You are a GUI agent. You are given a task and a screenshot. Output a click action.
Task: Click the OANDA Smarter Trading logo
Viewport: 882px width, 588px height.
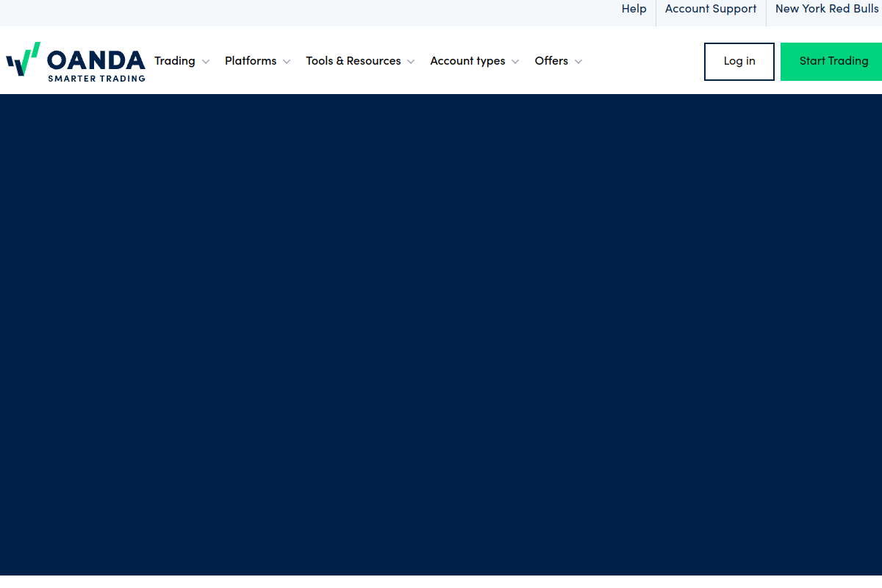tap(75, 62)
